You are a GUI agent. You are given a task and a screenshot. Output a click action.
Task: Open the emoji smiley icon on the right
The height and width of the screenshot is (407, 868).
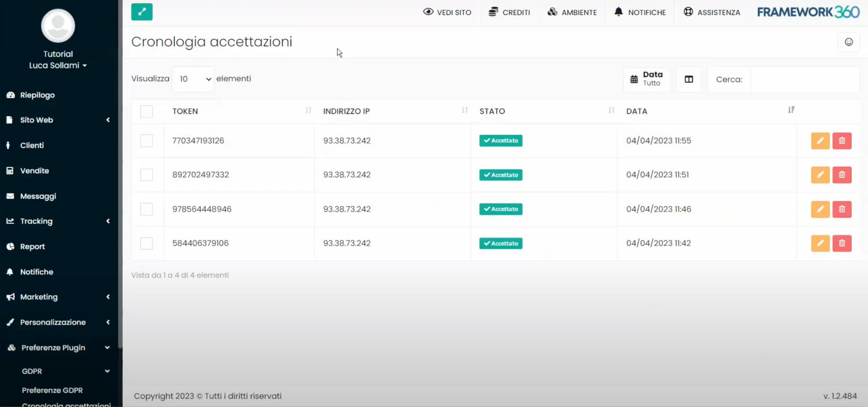pyautogui.click(x=849, y=42)
